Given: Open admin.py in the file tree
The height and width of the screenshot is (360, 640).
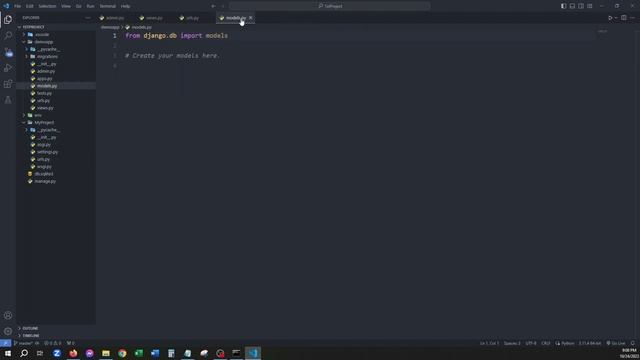Looking at the screenshot, I should (46, 71).
